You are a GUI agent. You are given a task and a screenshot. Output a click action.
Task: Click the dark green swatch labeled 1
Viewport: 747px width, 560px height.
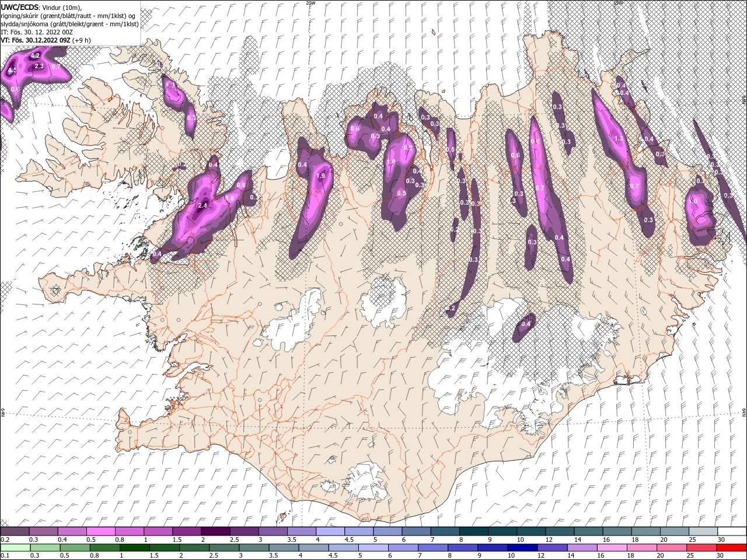point(135,547)
